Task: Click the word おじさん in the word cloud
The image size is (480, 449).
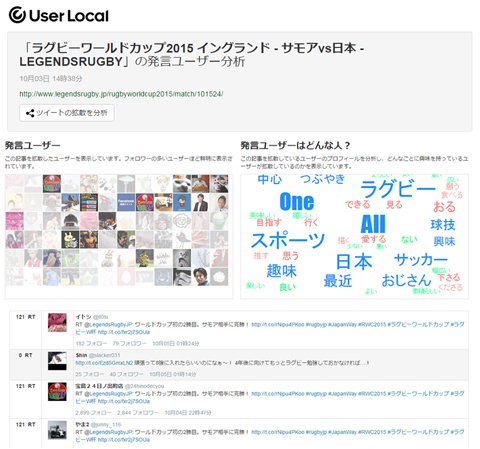Action: click(x=407, y=280)
